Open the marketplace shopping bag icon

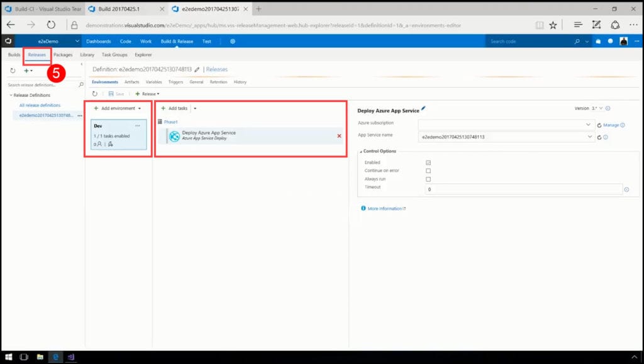(598, 42)
